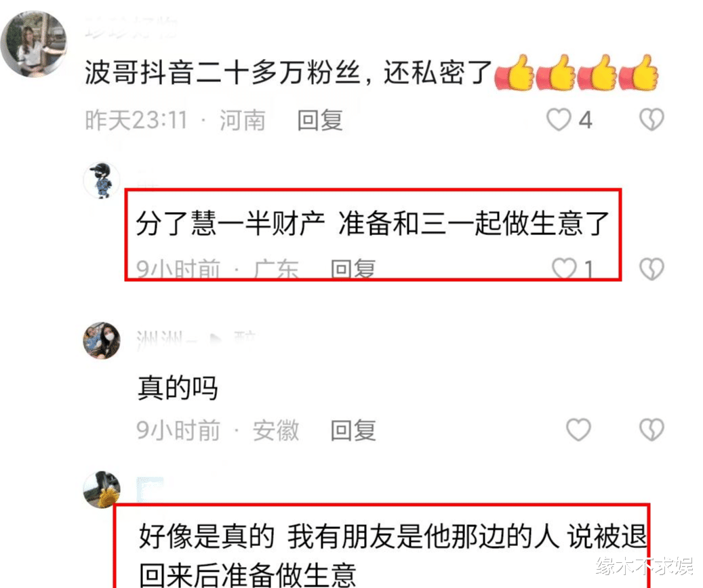Dislike the 波哥抖音二十多万粉丝 comment

[x=651, y=120]
